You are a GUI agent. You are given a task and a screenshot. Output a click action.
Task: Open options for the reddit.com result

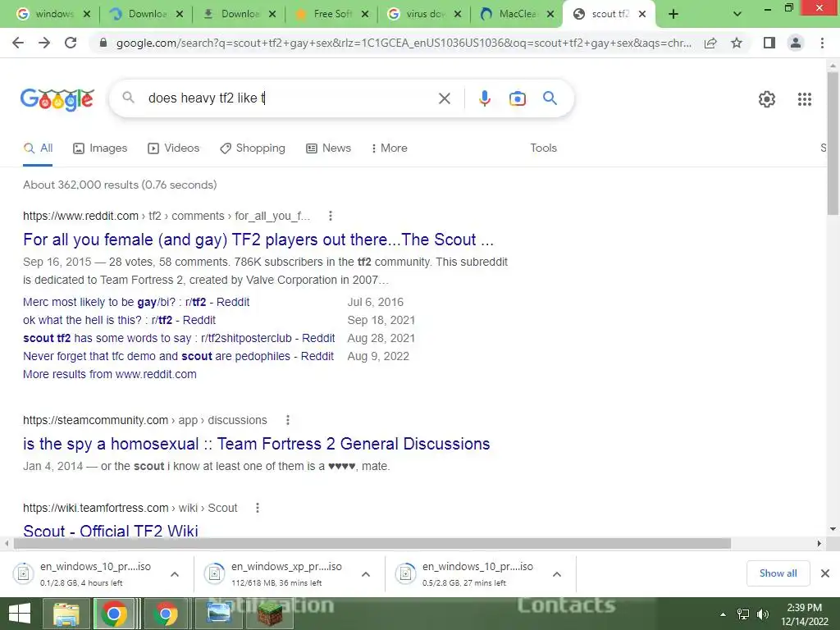tap(330, 216)
